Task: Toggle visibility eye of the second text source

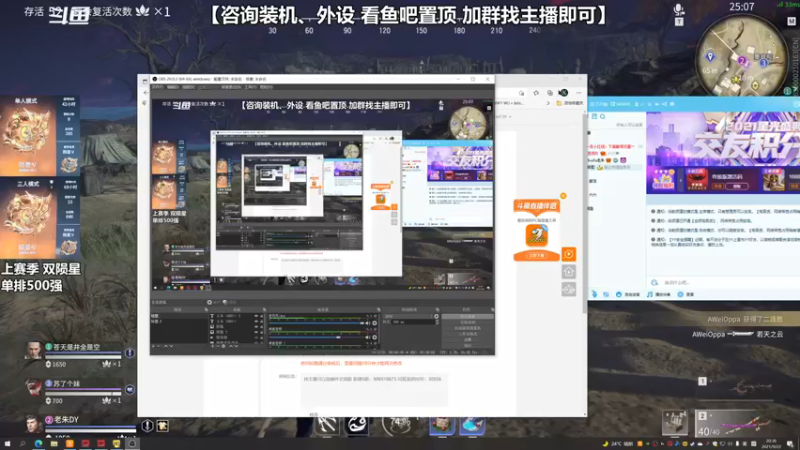Action: [256, 321]
